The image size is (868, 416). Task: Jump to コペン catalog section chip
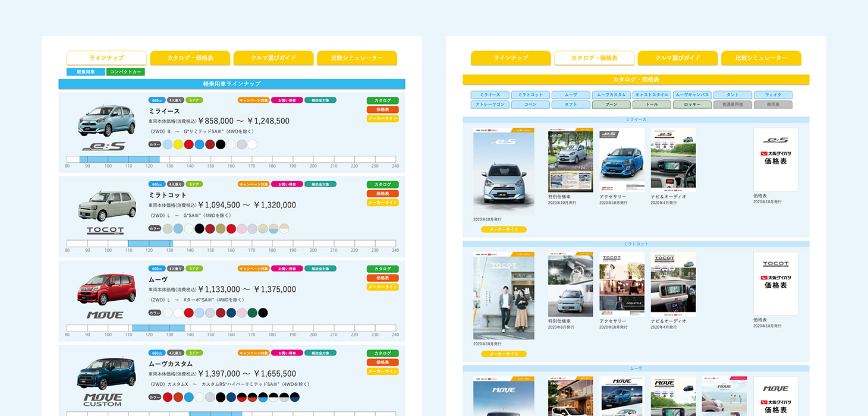(530, 105)
